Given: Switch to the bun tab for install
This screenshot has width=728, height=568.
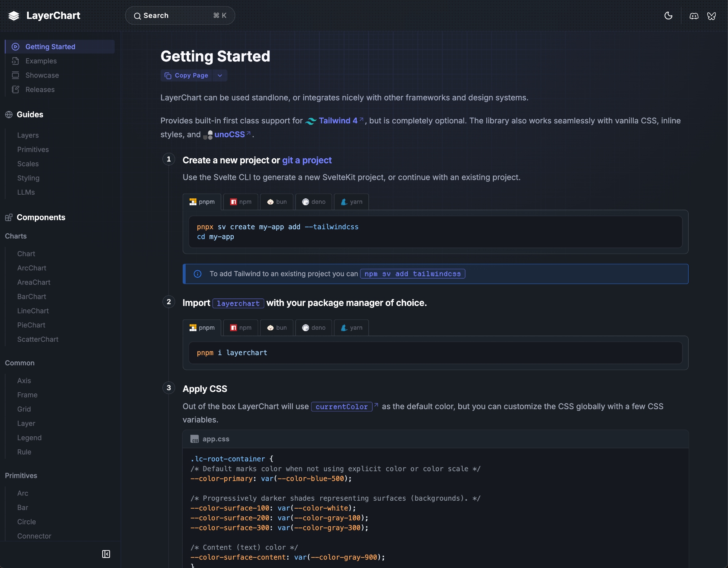Looking at the screenshot, I should (277, 328).
